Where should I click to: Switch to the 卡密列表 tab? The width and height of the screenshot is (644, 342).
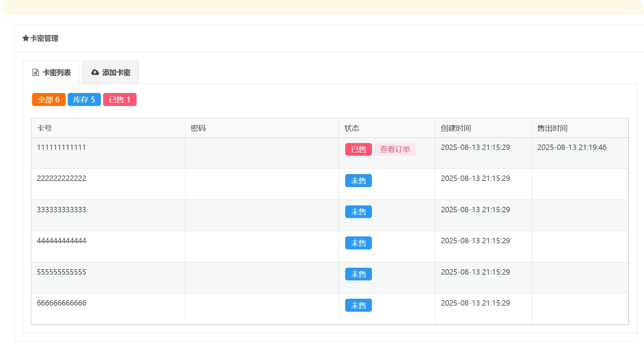(51, 72)
